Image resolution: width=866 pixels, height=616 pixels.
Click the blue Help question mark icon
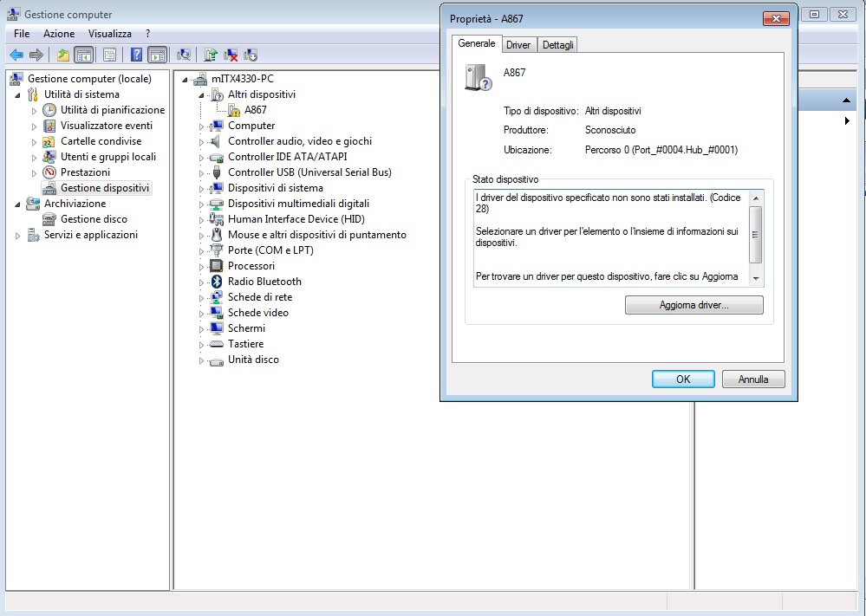(x=136, y=55)
